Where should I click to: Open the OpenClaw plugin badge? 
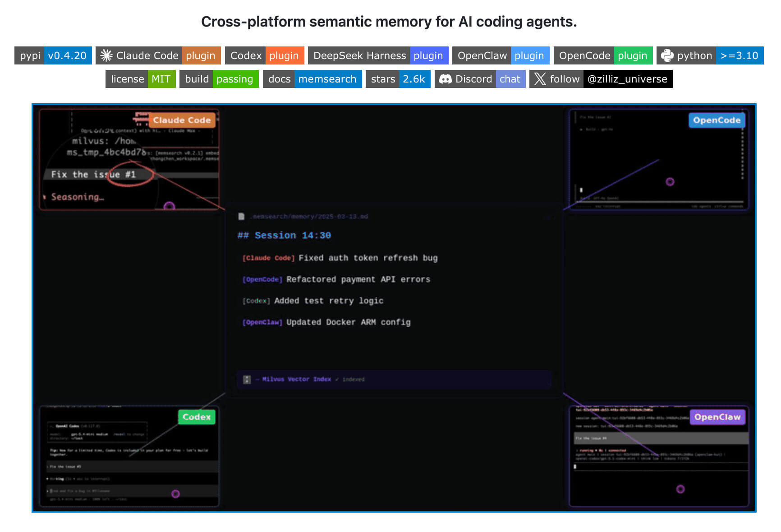click(501, 55)
